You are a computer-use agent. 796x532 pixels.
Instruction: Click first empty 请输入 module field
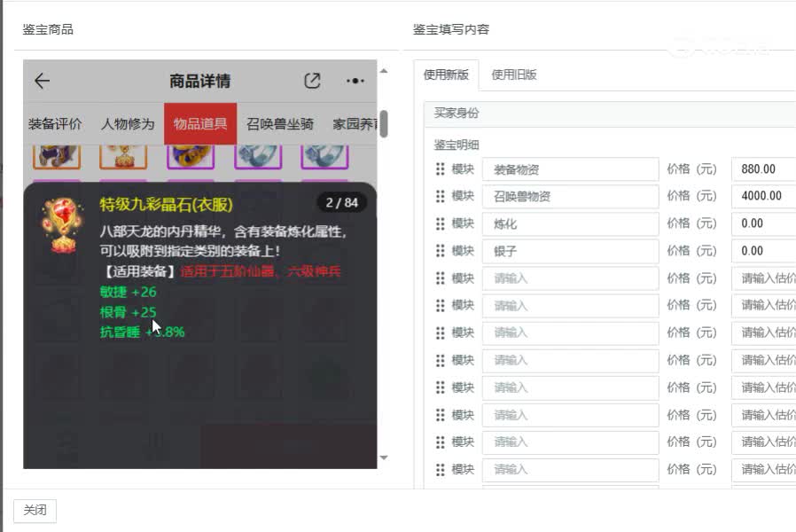point(571,278)
